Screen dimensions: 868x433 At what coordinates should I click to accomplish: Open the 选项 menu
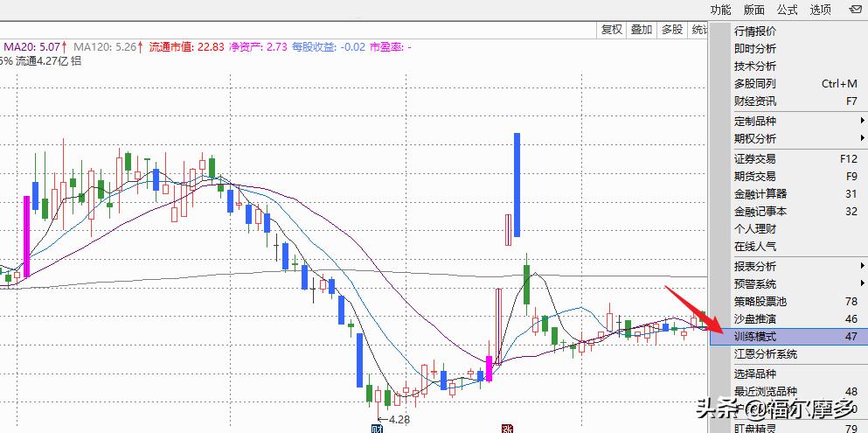coord(821,10)
